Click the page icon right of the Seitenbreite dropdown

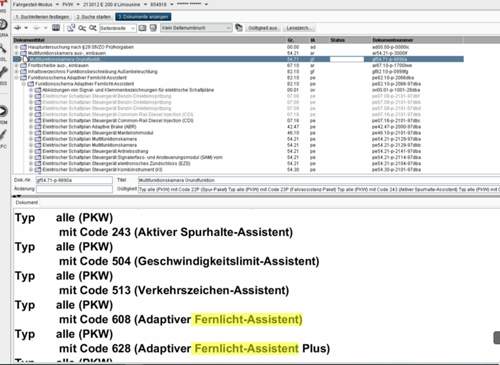coord(142,28)
